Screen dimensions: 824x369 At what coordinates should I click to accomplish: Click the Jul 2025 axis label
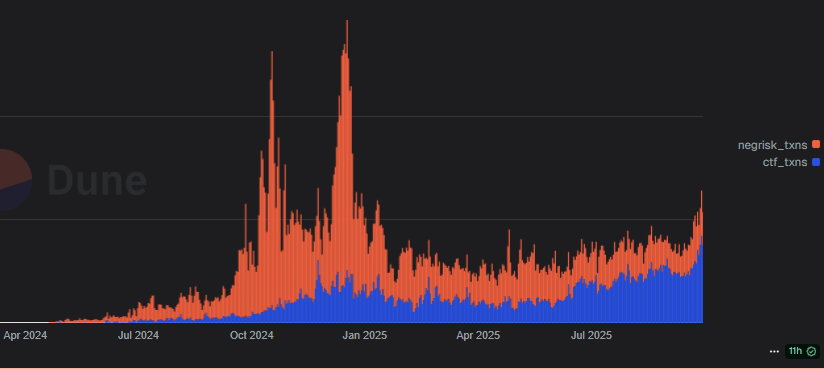[x=591, y=335]
